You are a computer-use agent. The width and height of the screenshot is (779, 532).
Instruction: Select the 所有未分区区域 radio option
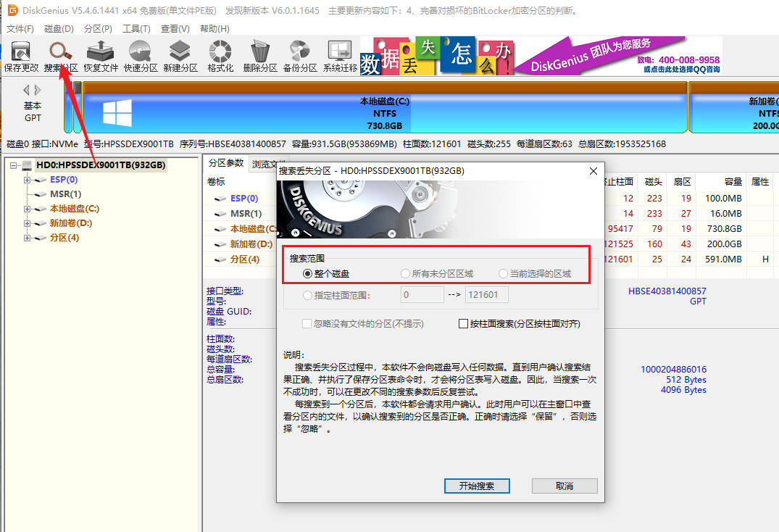coord(437,274)
